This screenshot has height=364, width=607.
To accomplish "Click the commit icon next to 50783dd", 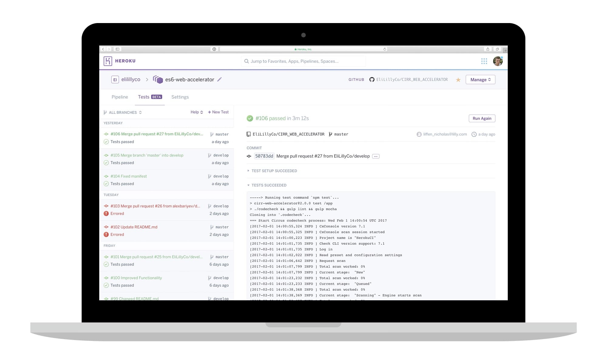I will [249, 156].
